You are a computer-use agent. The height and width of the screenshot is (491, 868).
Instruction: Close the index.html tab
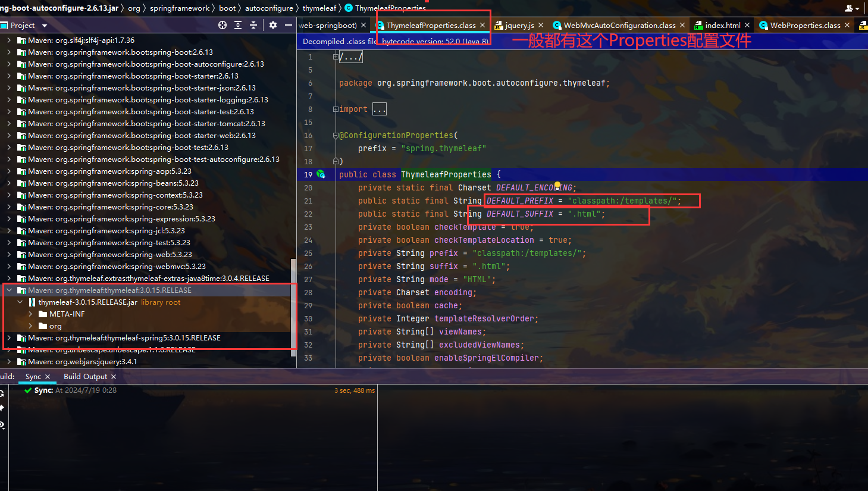coord(747,25)
